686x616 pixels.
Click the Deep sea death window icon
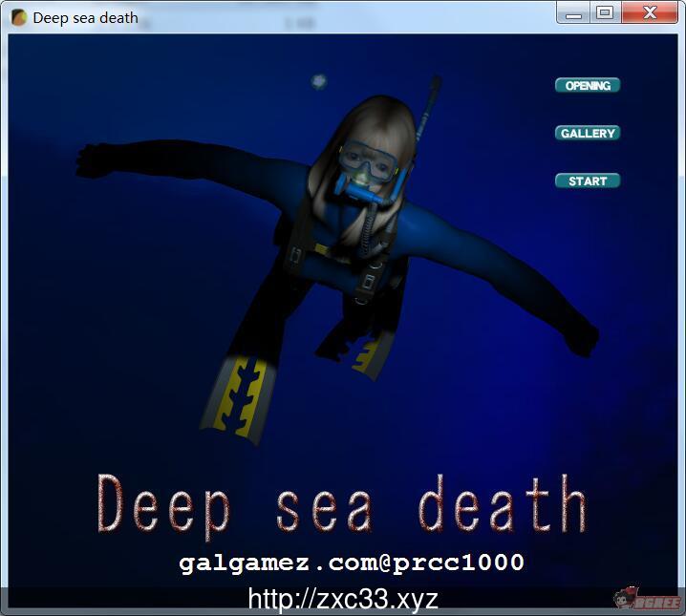19,18
